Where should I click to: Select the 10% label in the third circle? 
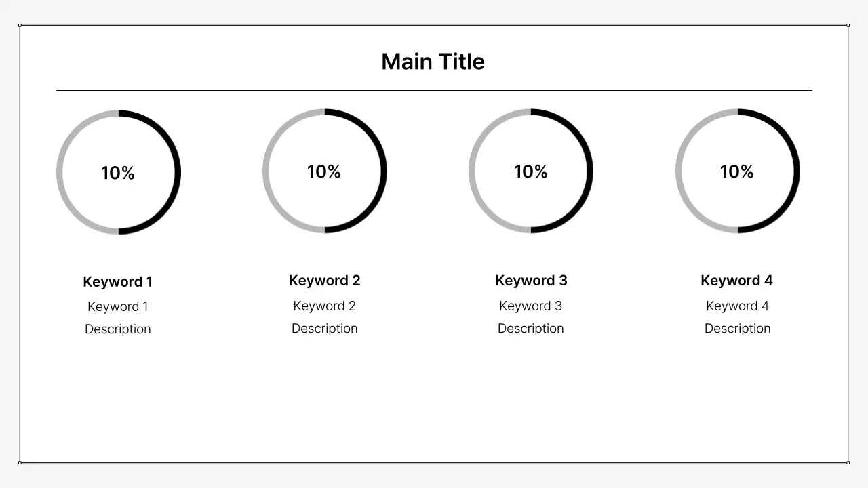point(531,171)
